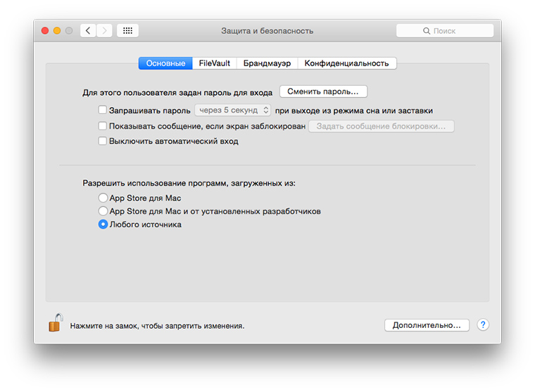Minimize window with yellow button
The width and height of the screenshot is (535, 392).
(x=57, y=31)
